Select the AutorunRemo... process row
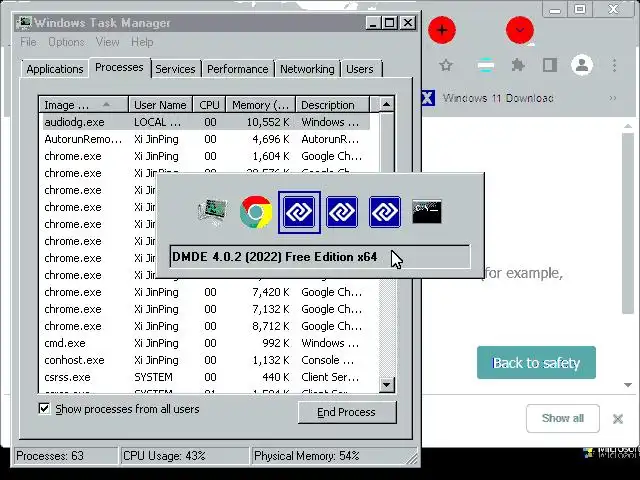 click(x=206, y=139)
